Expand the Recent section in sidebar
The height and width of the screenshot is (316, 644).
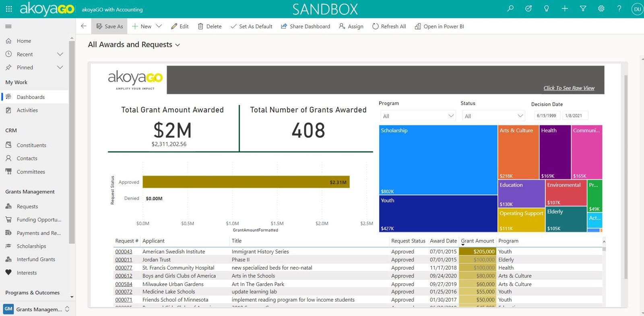tap(60, 54)
